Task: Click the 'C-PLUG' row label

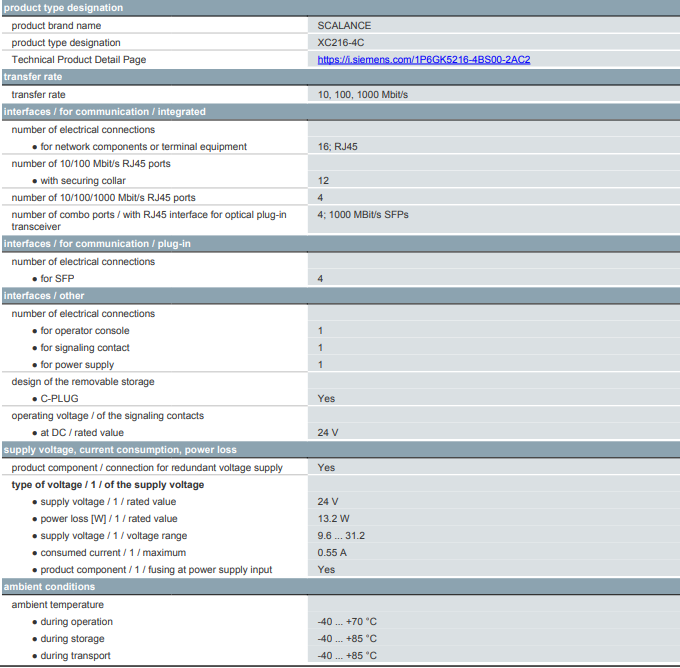Action: [59, 399]
